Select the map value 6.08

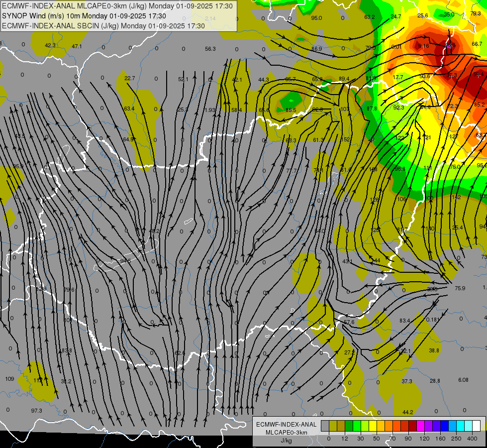click(x=463, y=380)
